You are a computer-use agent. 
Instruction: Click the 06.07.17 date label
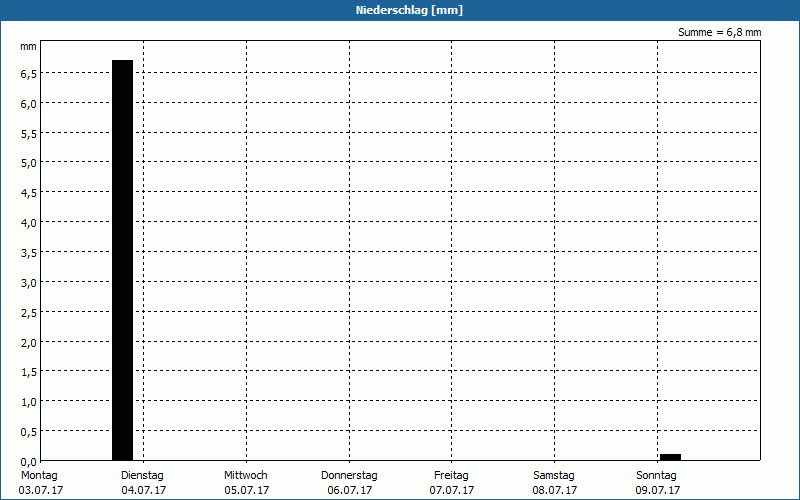point(350,490)
